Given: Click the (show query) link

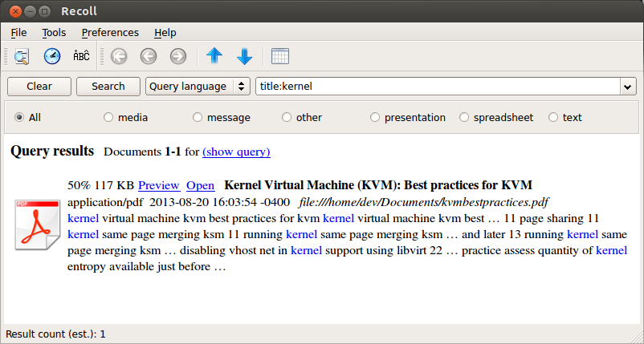Looking at the screenshot, I should click(x=236, y=152).
